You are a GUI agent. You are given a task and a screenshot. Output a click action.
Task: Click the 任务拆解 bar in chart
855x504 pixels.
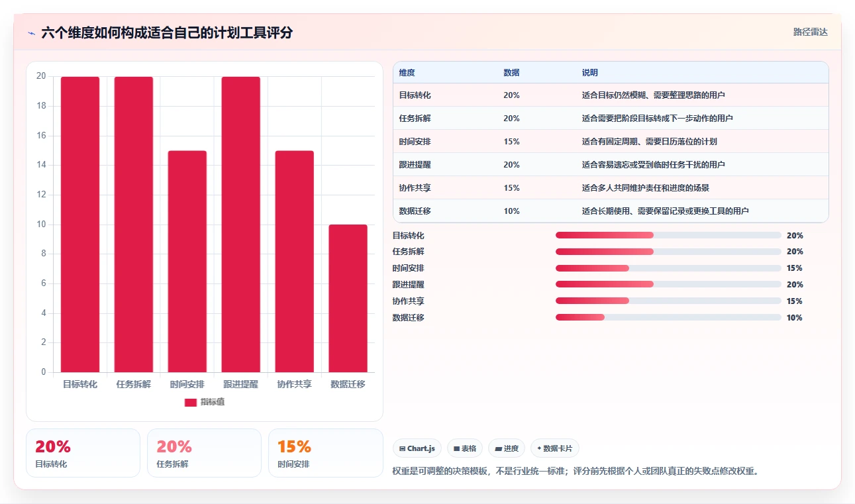click(134, 225)
